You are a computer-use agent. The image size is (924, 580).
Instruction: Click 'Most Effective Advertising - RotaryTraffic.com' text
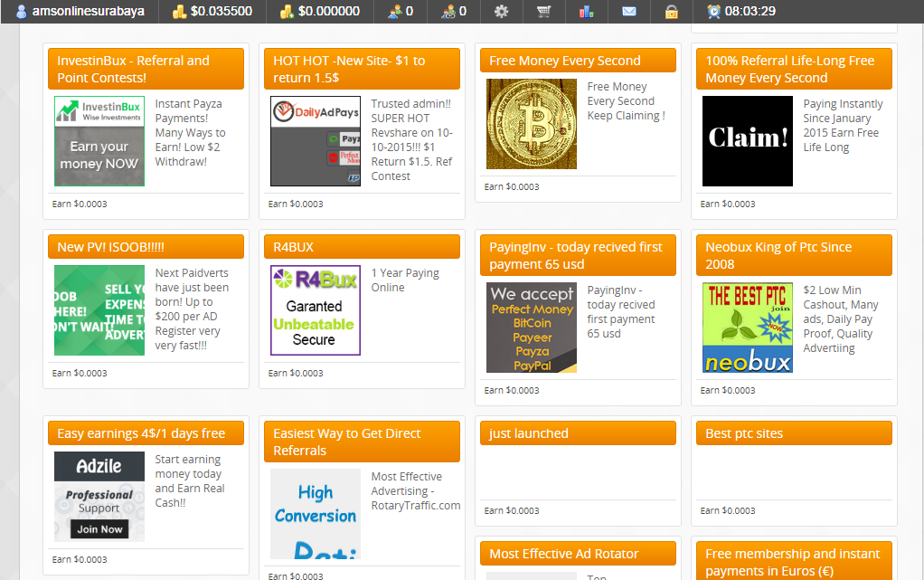pyautogui.click(x=416, y=491)
